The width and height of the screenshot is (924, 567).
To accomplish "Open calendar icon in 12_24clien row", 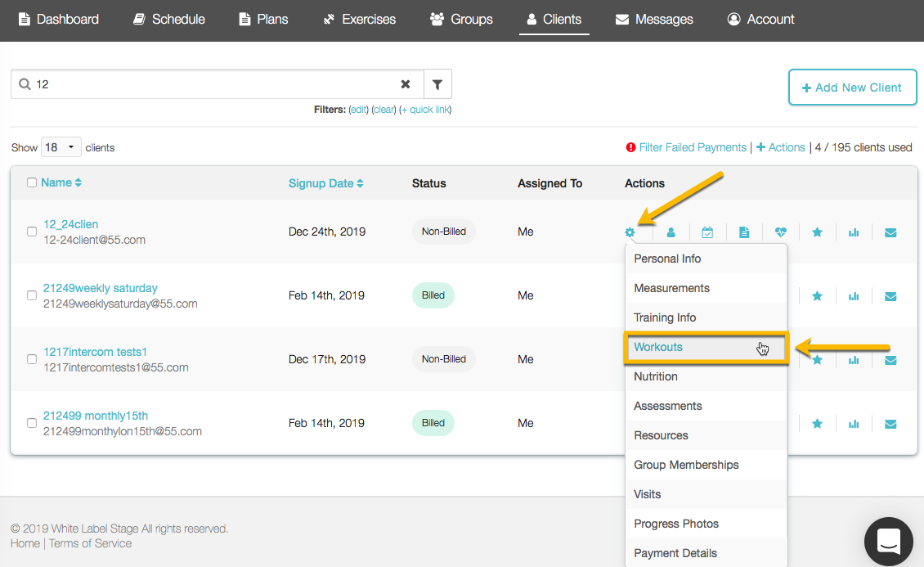I will pos(707,232).
